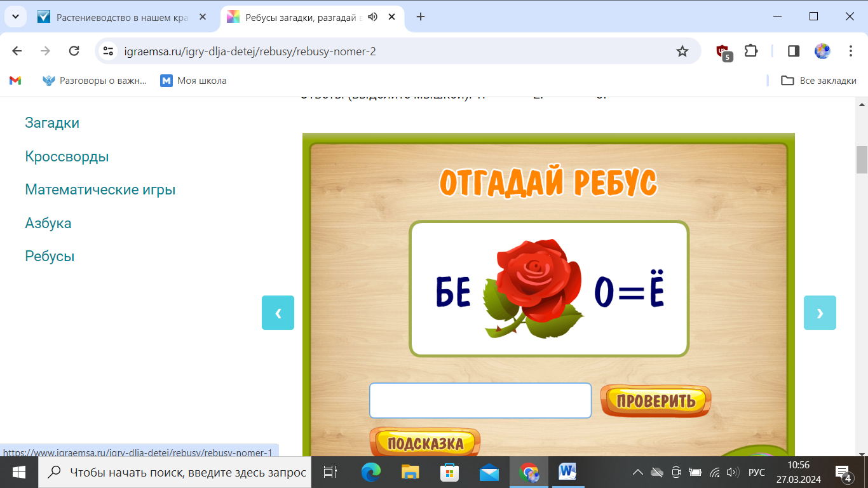Open the Mail app from the taskbar
This screenshot has width=868, height=488.
pos(489,472)
